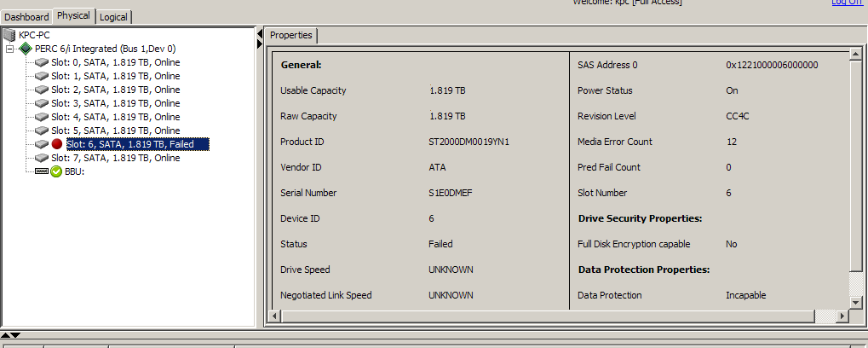Click the Power Status value On
This screenshot has height=348, width=868.
(x=732, y=90)
